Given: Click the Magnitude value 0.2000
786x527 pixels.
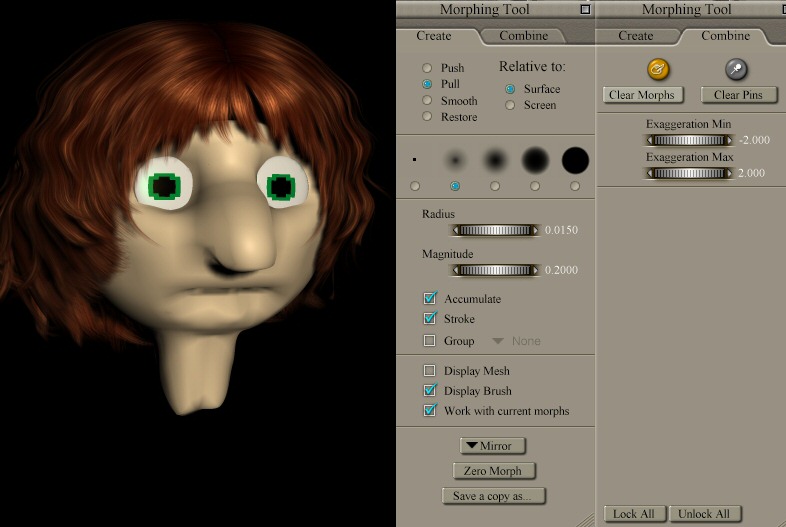Looking at the screenshot, I should click(x=561, y=270).
